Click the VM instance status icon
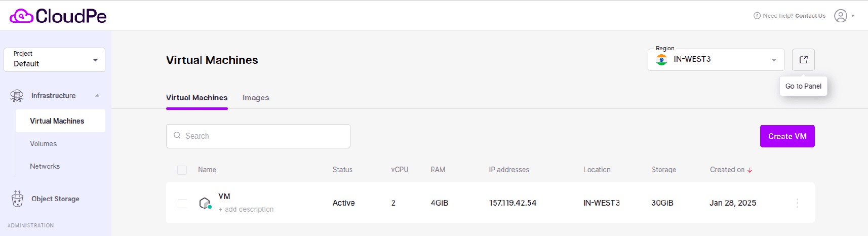Image resolution: width=868 pixels, height=236 pixels. tap(205, 203)
